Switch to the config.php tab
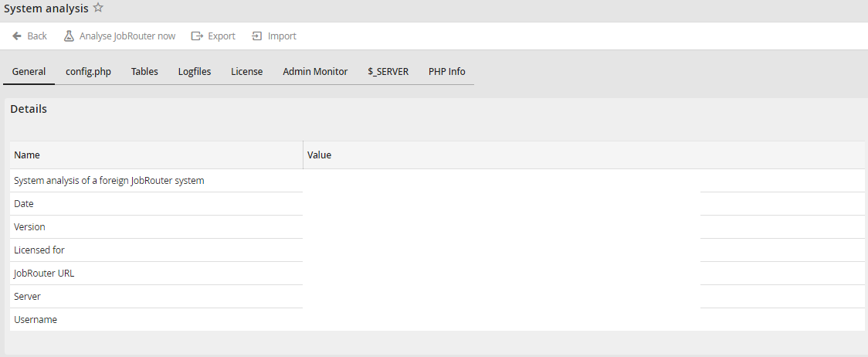Image resolution: width=868 pixels, height=357 pixels. coord(89,72)
